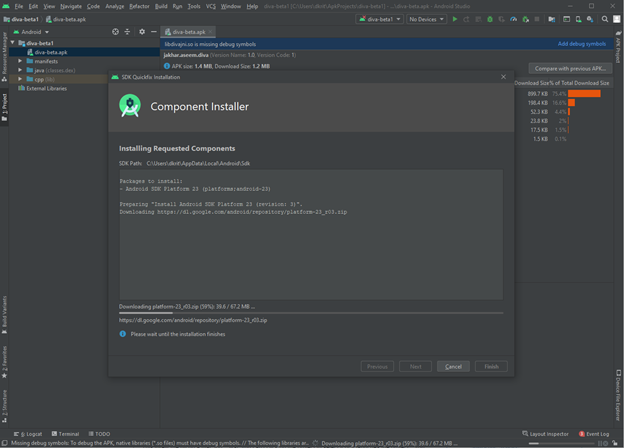Open the Favorites side tab
Viewport: 624px width, 448px height.
(4, 361)
